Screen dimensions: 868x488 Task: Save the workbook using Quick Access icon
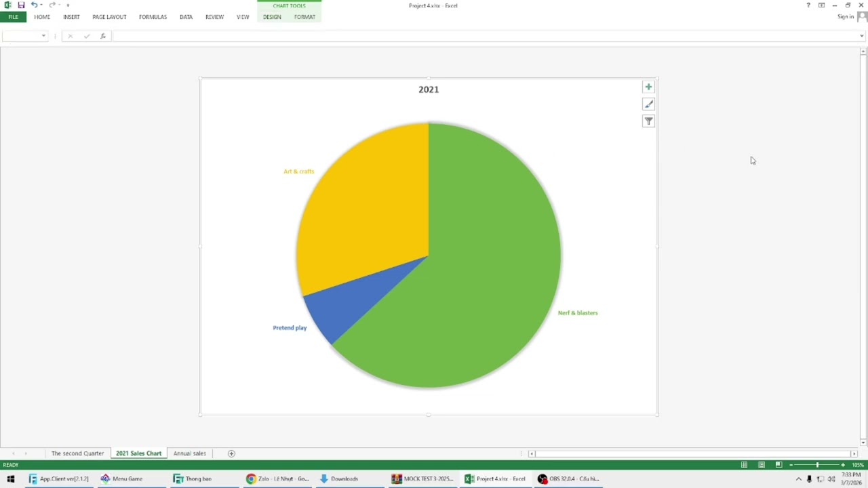click(x=21, y=5)
